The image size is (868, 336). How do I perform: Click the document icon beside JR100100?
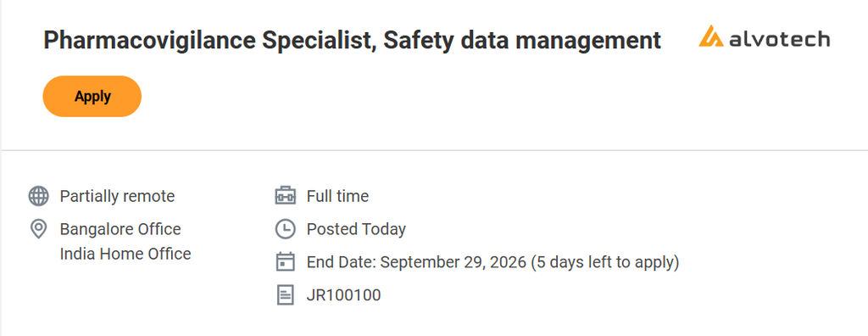click(x=286, y=295)
